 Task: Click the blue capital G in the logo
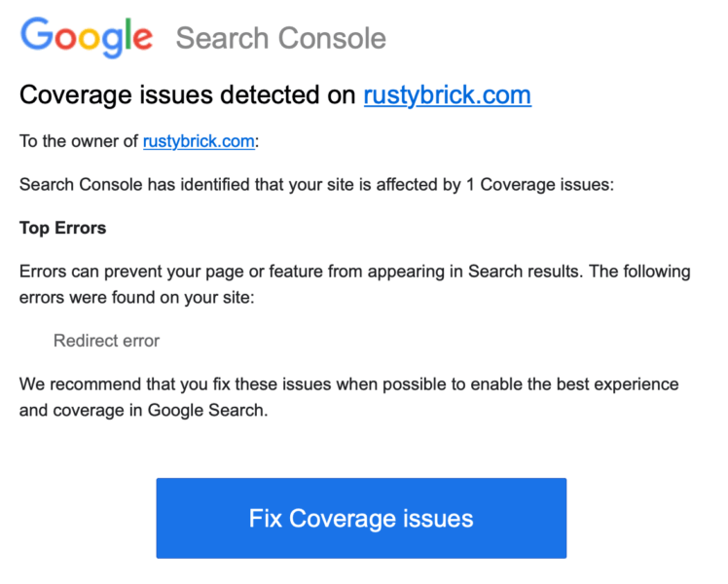37,36
